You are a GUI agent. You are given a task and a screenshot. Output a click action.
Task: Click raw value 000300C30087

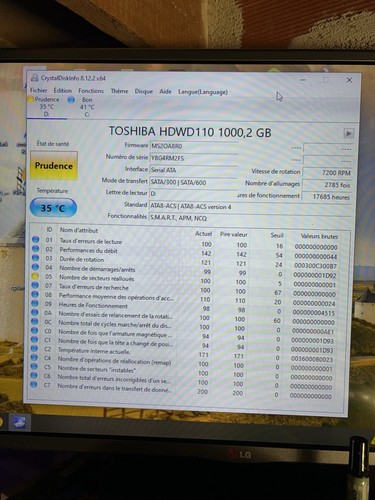[315, 266]
